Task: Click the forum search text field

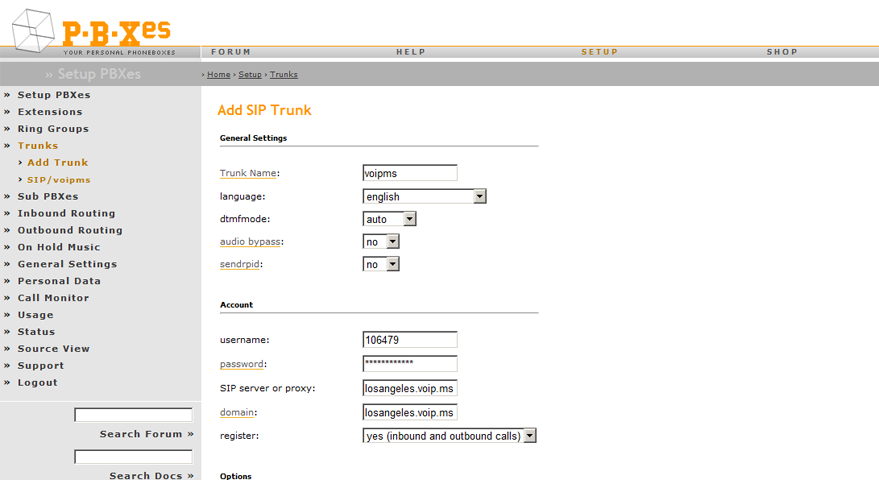Action: coord(133,415)
